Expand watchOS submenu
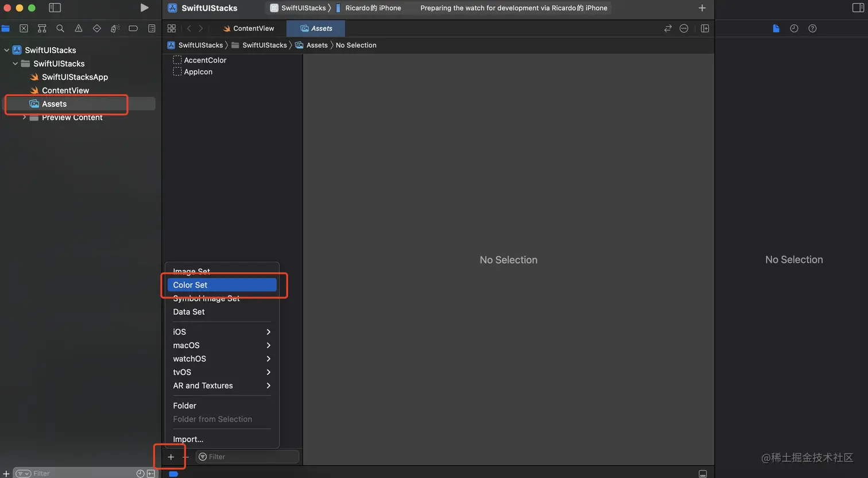 click(222, 358)
